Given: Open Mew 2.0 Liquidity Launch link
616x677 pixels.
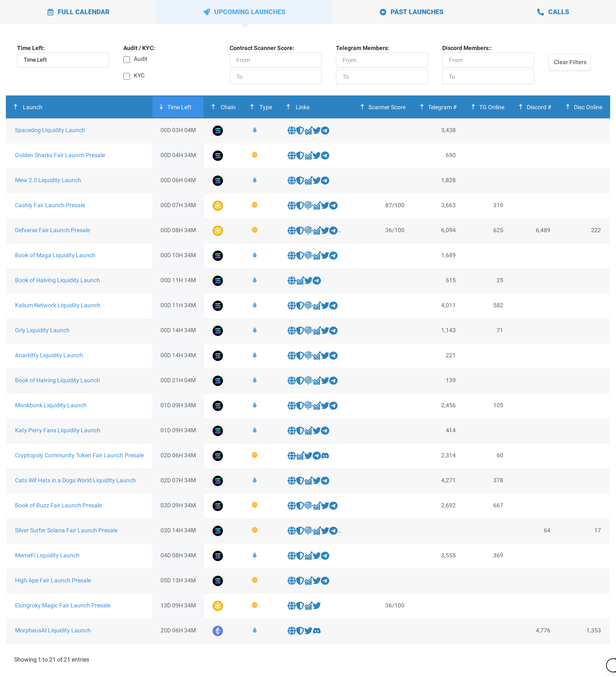Looking at the screenshot, I should (x=48, y=180).
